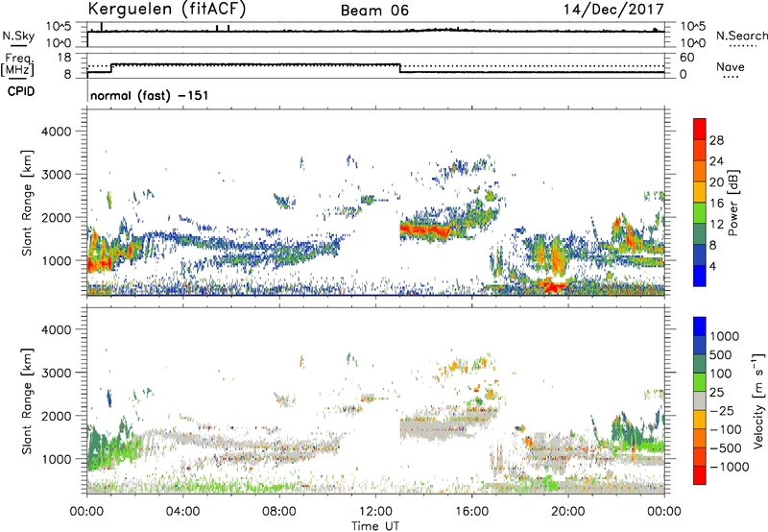Click the Freq. [MHz] axis label
Viewport: 768px width, 532px height.
[x=17, y=64]
